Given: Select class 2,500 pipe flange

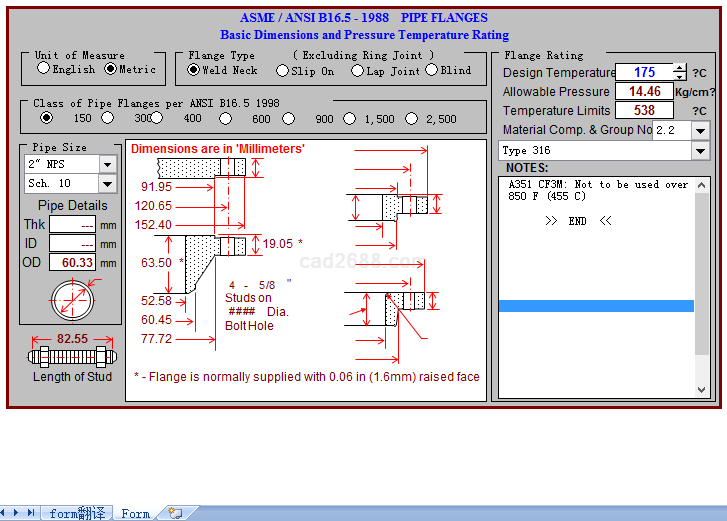Looking at the screenshot, I should (412, 119).
